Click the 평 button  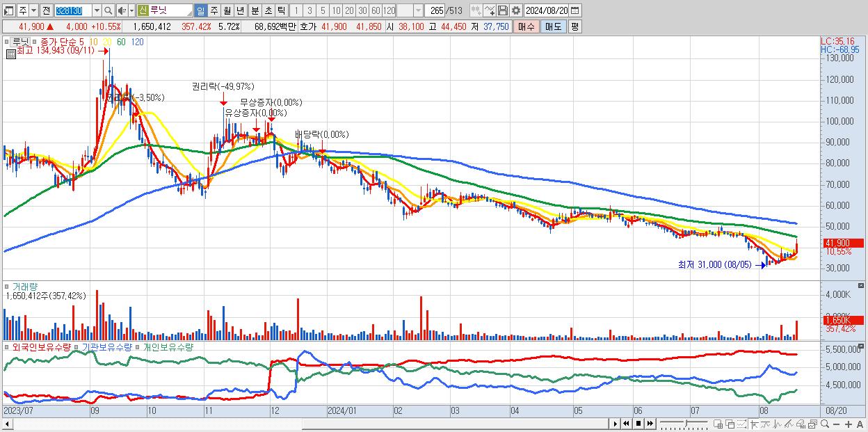pos(574,26)
